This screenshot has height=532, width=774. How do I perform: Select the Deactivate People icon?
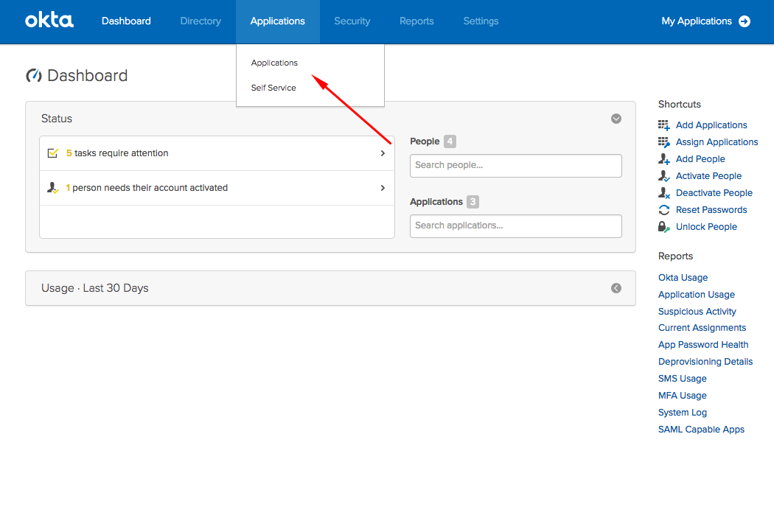(x=662, y=192)
